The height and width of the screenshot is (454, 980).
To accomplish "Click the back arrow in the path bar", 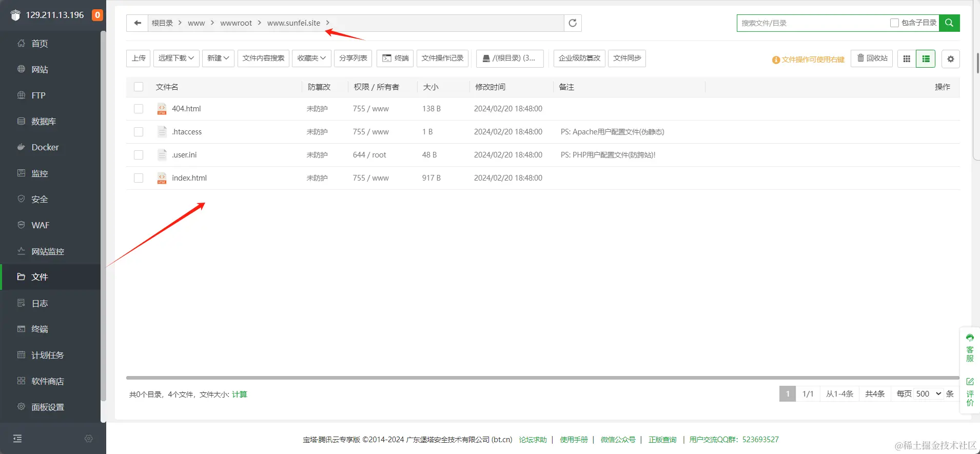I will pos(138,23).
